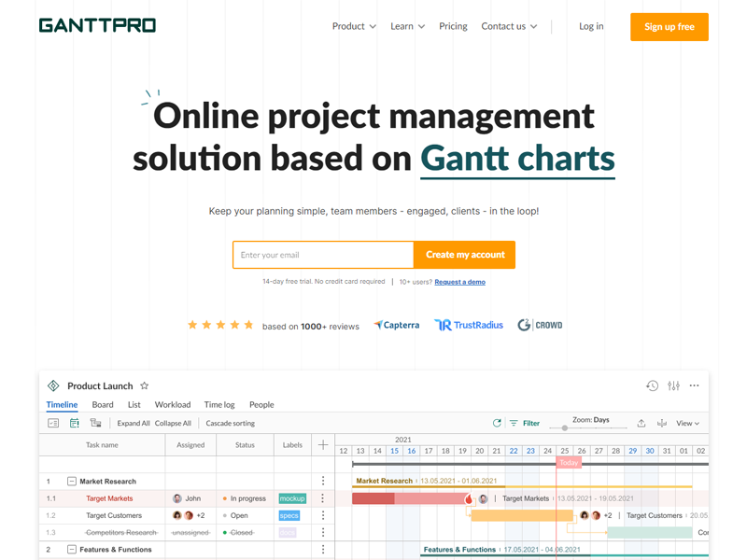747x560 pixels.
Task: Collapse the Market Research group
Action: tap(72, 482)
